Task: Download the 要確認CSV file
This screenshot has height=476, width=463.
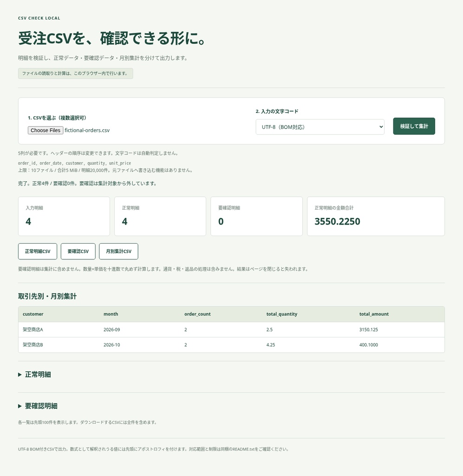Action: (x=78, y=251)
